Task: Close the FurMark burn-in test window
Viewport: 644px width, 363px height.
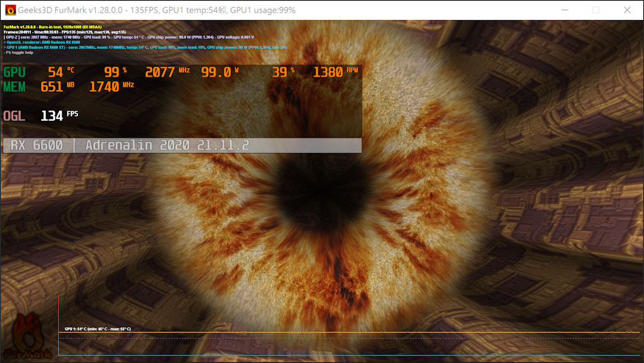Action: click(627, 10)
